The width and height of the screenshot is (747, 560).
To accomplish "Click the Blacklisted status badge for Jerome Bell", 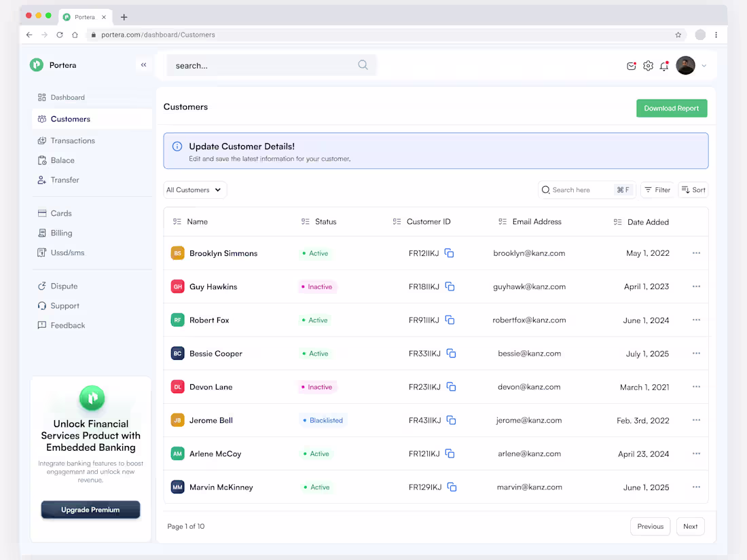I will pos(323,420).
